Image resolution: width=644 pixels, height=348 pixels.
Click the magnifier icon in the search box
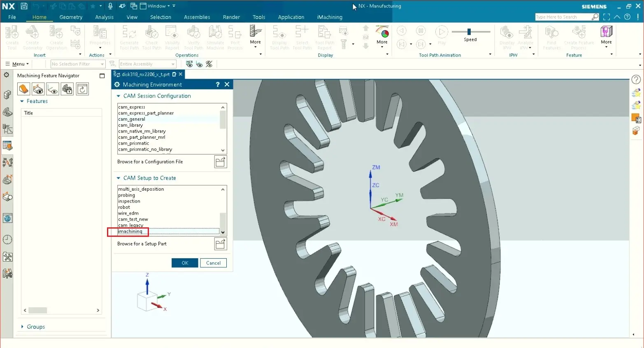tap(595, 17)
